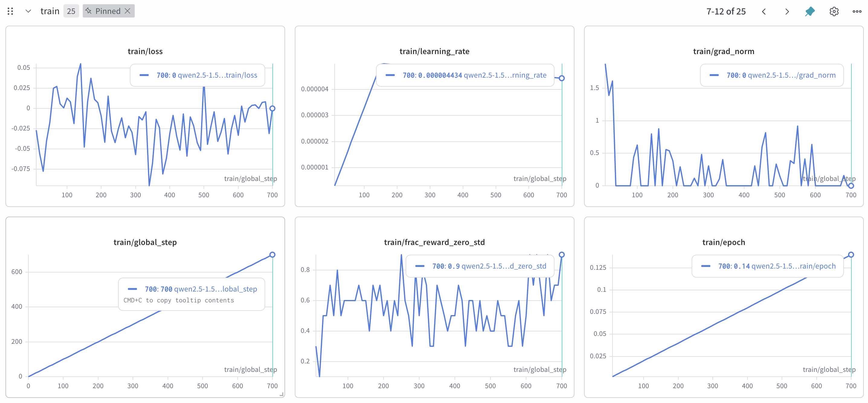Collapse the train section chevron
This screenshot has height=403, width=868.
coord(28,11)
